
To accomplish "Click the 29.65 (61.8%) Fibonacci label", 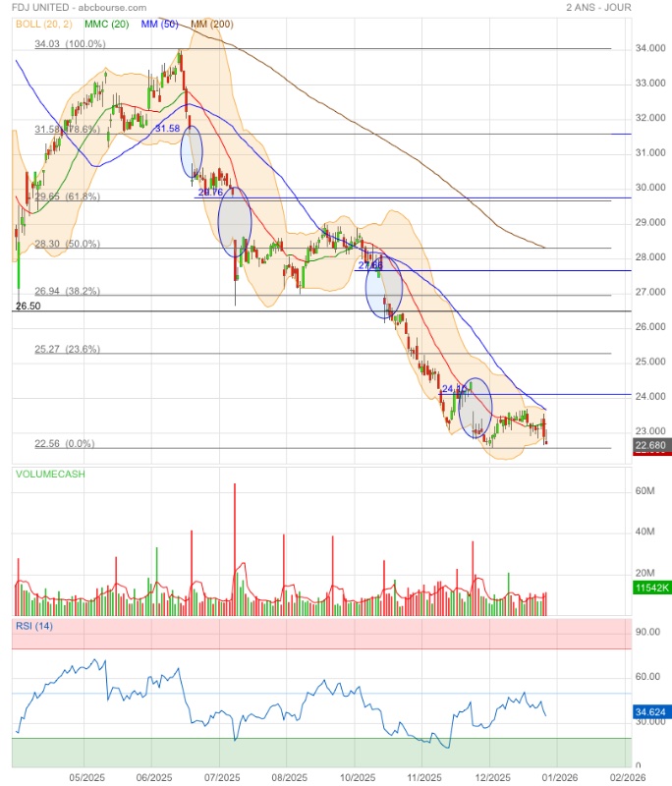I will pos(67,196).
